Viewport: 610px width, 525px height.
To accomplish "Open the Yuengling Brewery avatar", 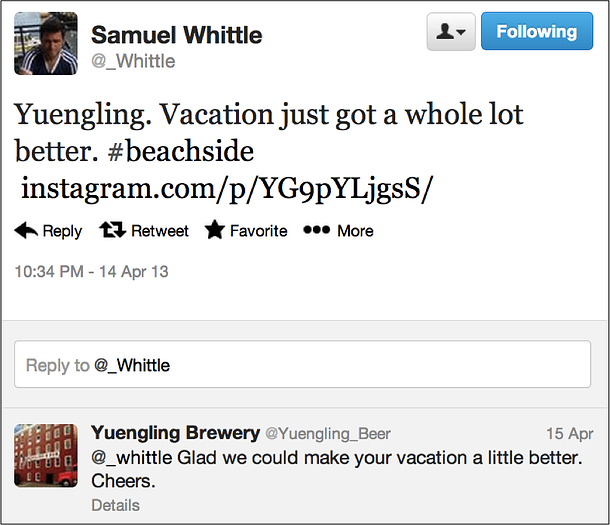I will pos(45,455).
